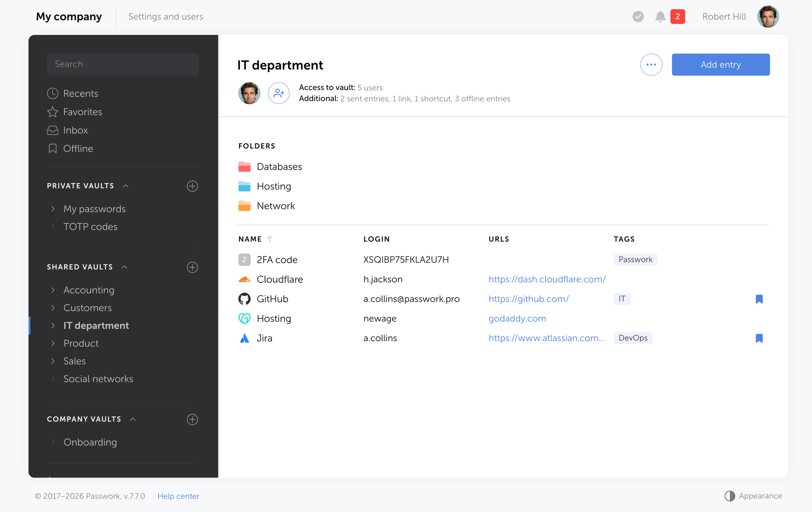The width and height of the screenshot is (812, 512).
Task: Expand the IT department vault chevron
Action: tap(53, 326)
